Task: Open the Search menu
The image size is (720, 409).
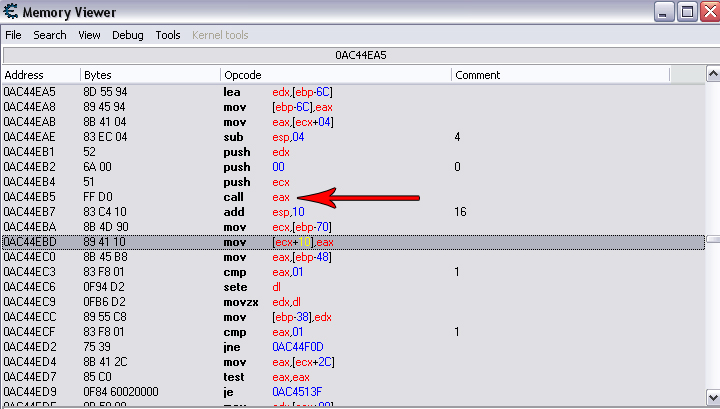Action: point(50,35)
